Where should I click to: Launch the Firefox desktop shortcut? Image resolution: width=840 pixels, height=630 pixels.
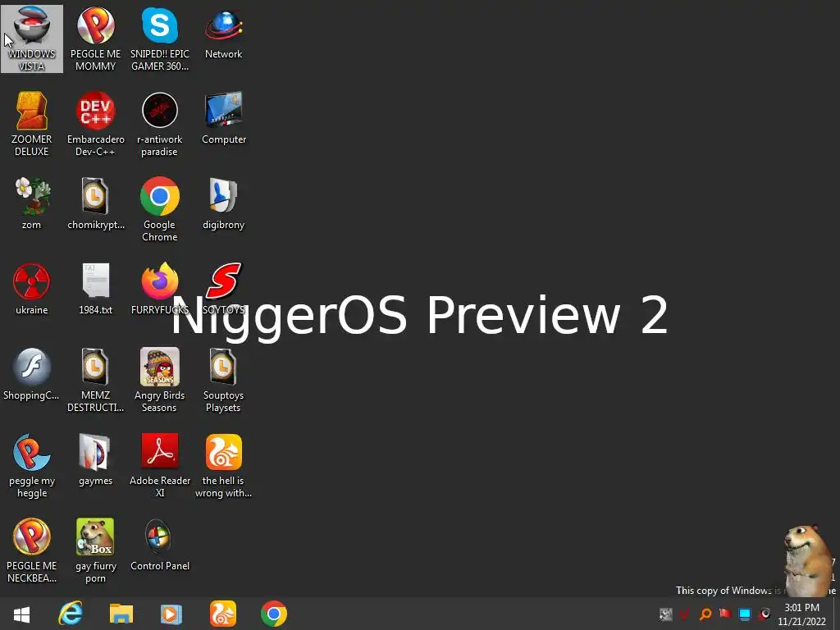pos(160,289)
